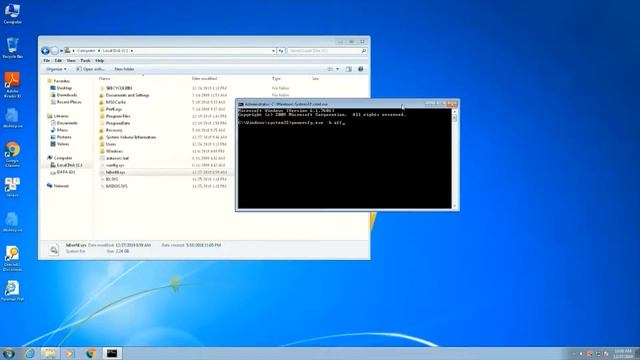640x360 pixels.
Task: Click the Refresh button beside the address bar
Action: point(281,51)
